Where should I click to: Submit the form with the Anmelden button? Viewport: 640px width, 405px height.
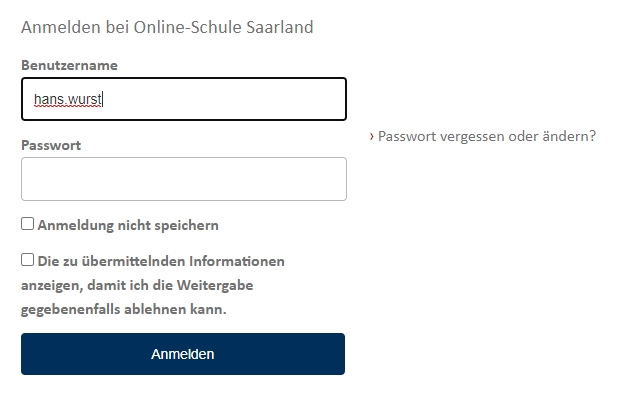coord(183,354)
